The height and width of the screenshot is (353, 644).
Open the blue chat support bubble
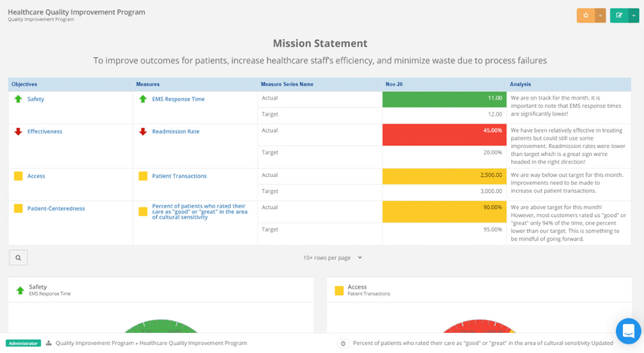click(x=628, y=330)
